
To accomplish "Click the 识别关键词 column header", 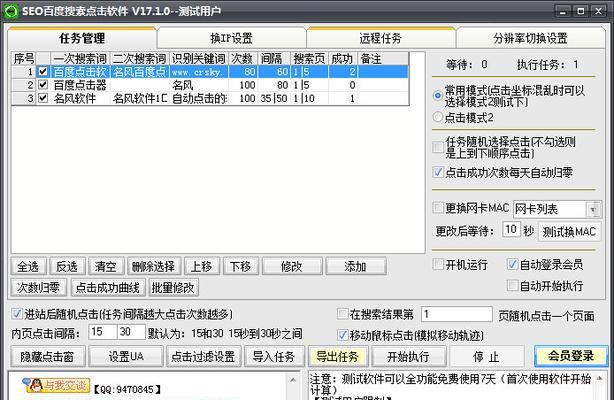I will coord(199,59).
